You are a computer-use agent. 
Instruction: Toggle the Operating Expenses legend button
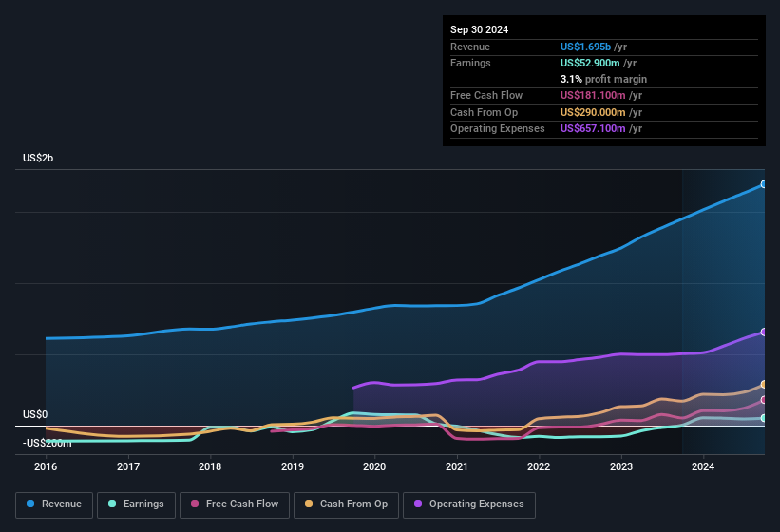point(469,504)
